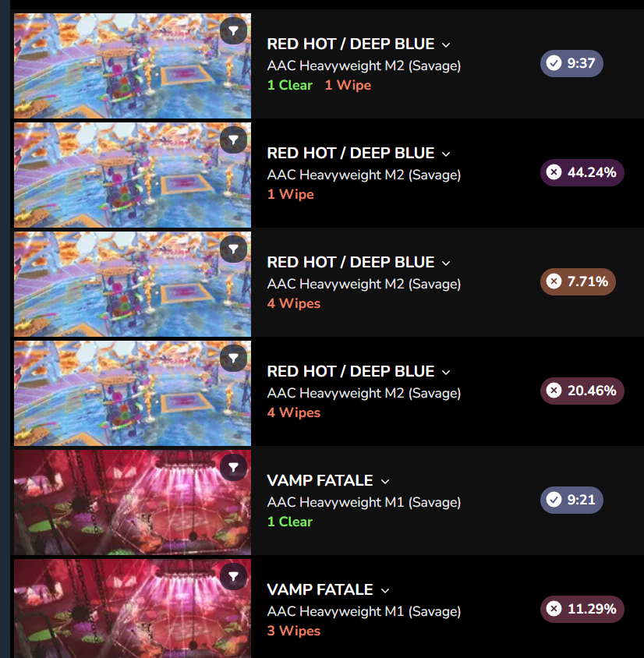
Task: Click the X icon in 44.24% badge
Action: tap(554, 172)
